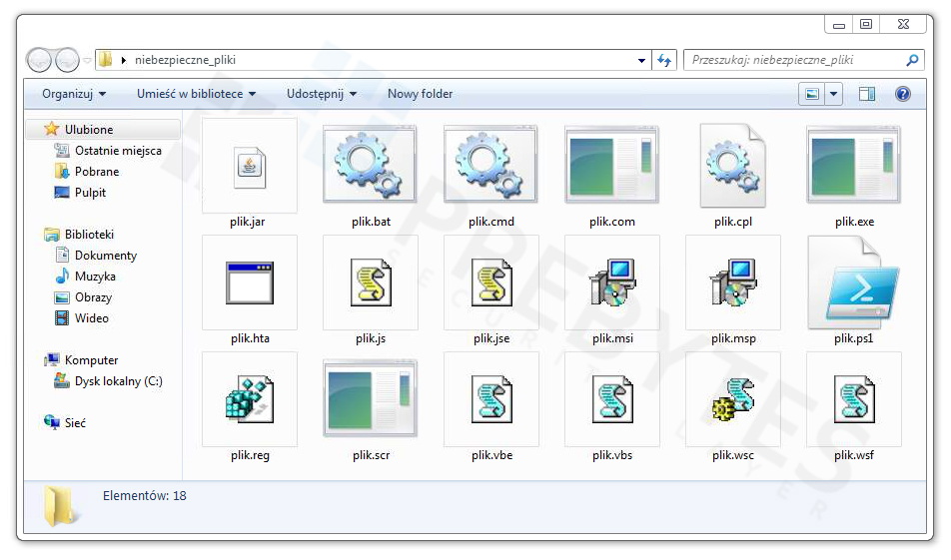Expand the niebezpieczne_pliki path arrow

[x=124, y=60]
